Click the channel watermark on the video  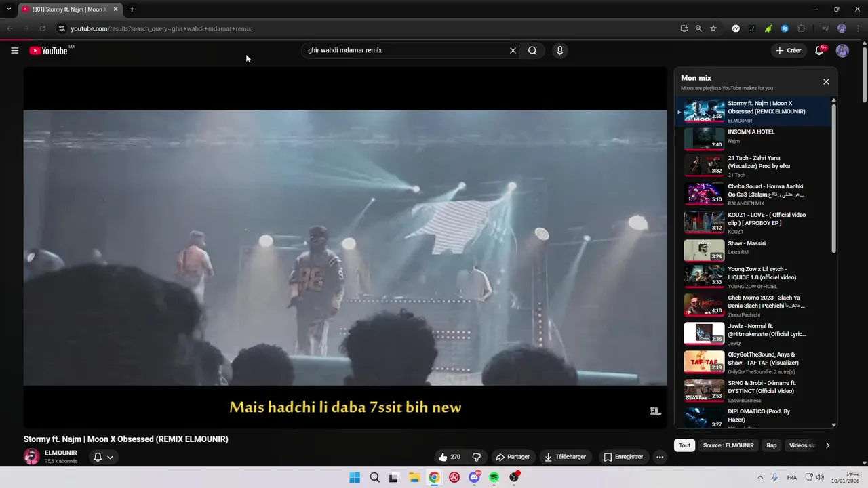pyautogui.click(x=655, y=411)
